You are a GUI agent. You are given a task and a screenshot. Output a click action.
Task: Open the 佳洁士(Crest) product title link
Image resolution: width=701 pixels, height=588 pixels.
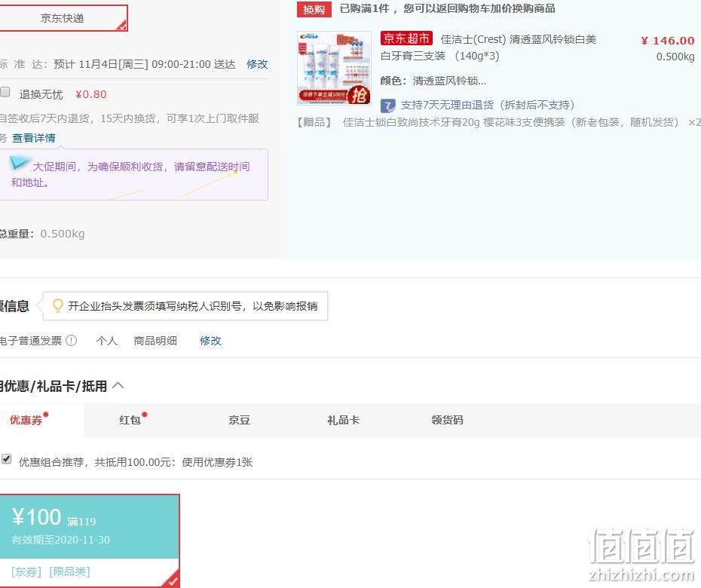[488, 47]
